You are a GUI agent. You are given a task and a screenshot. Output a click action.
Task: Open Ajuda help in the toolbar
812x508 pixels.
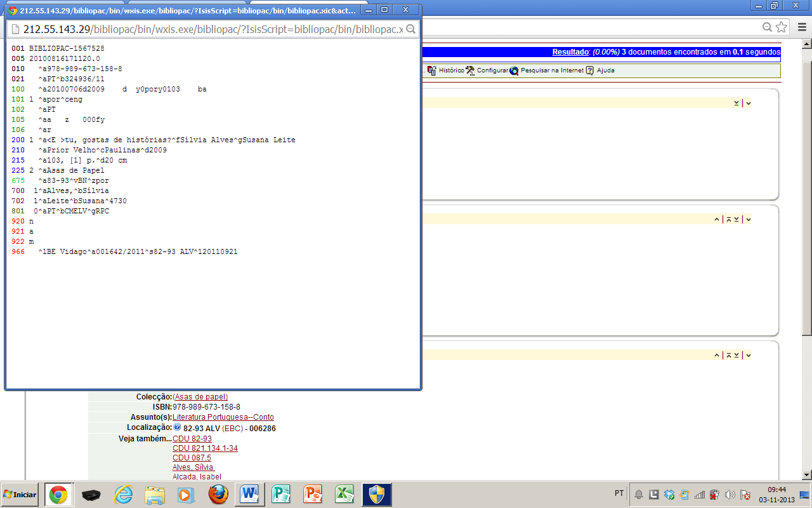[599, 70]
